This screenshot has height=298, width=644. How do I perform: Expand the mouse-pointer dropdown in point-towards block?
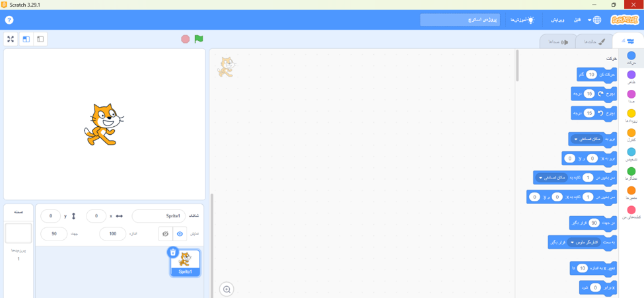tap(585, 242)
